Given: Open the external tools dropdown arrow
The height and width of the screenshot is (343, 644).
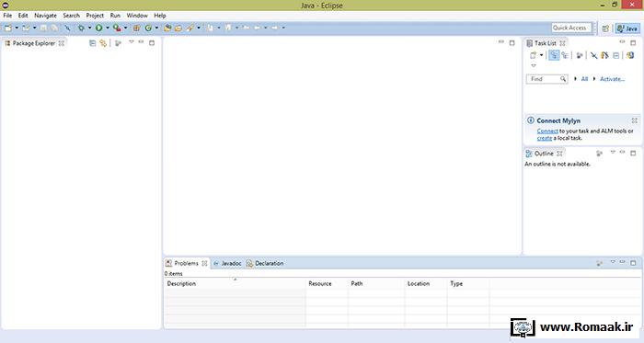Looking at the screenshot, I should [x=126, y=28].
